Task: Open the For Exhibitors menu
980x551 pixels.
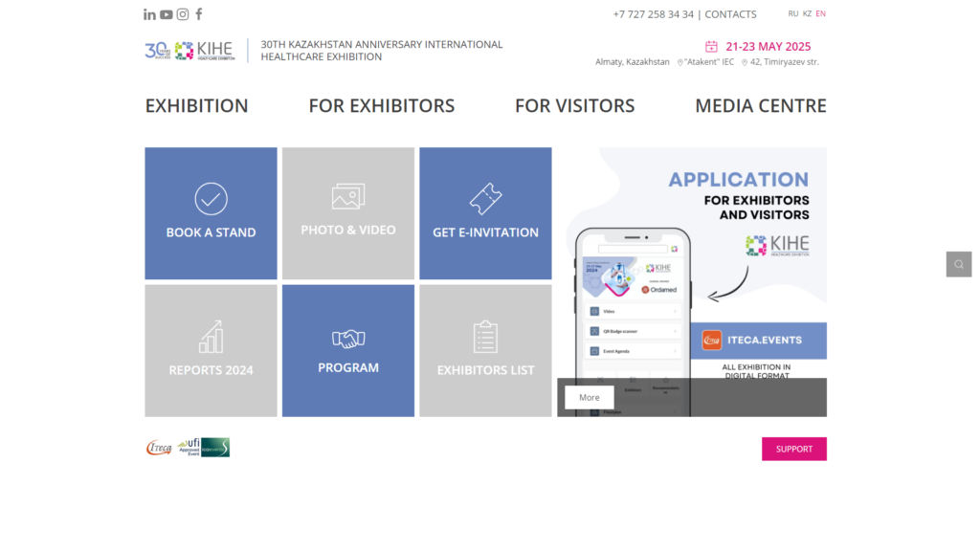Action: point(382,105)
